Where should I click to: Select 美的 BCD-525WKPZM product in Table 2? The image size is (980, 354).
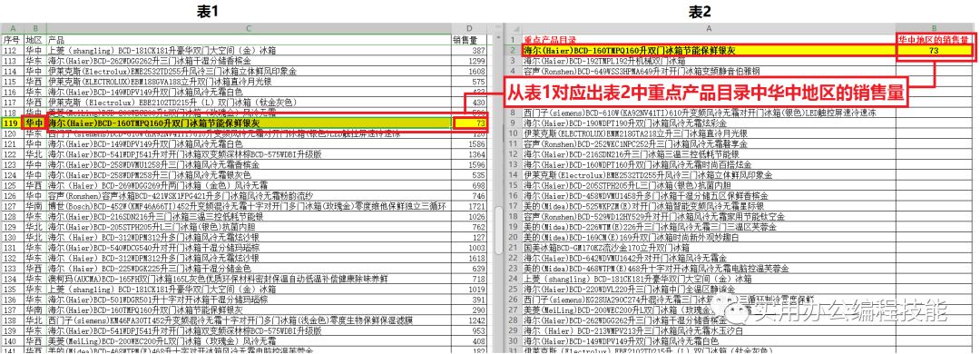pos(708,206)
